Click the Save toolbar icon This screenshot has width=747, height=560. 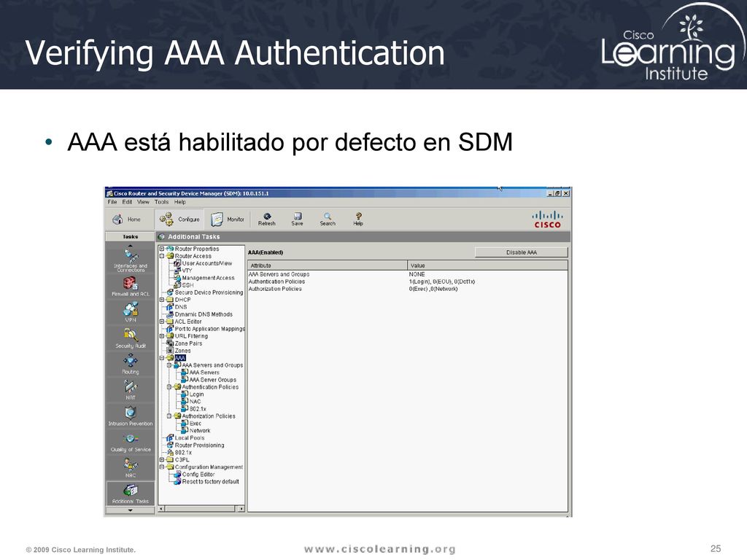pyautogui.click(x=298, y=219)
